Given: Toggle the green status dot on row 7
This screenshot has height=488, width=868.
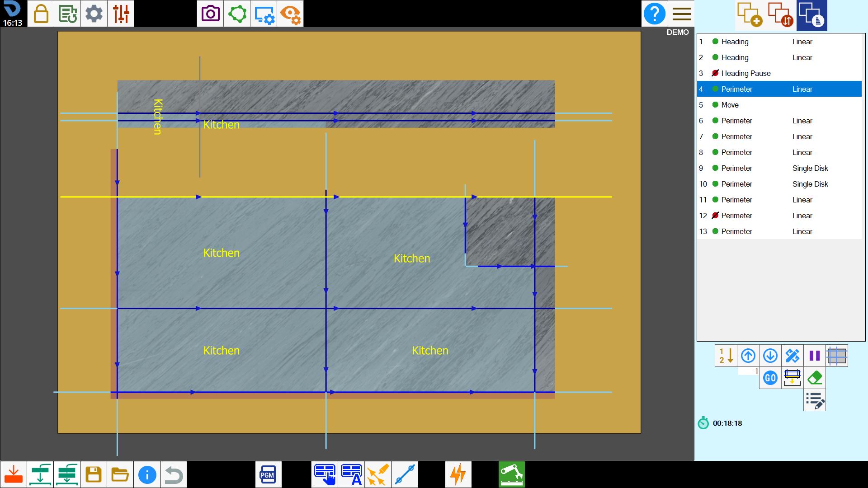Looking at the screenshot, I should coord(715,136).
